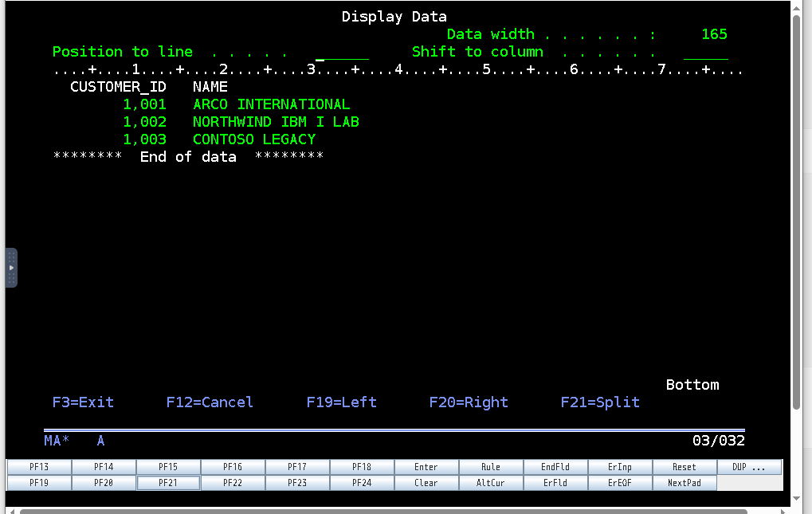Select the NORTHWIND IBM I LAB name
This screenshot has width=812, height=514.
(x=276, y=122)
